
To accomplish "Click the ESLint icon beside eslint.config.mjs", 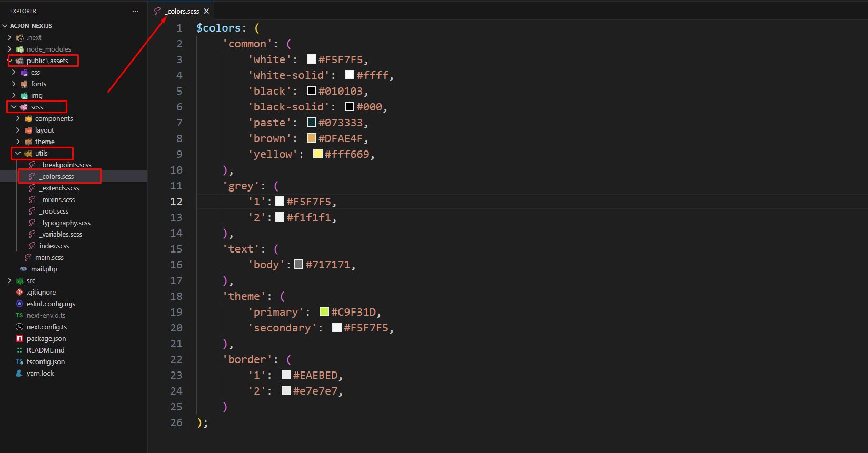I will coord(19,304).
